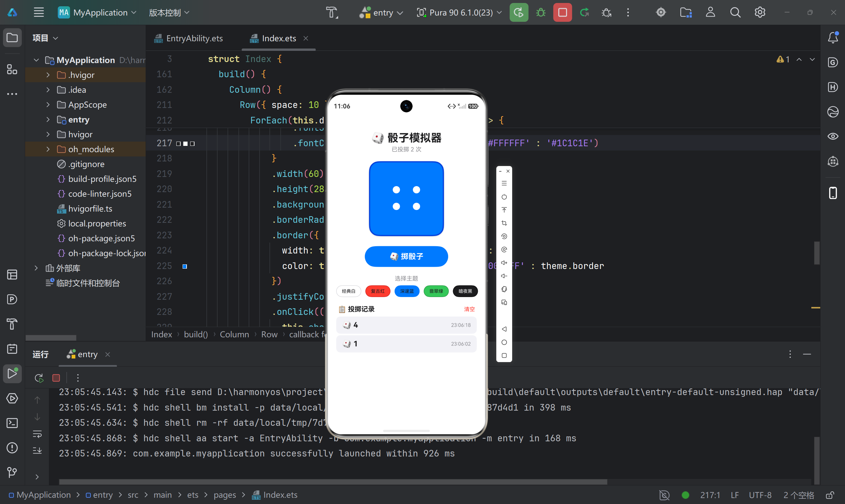Collapse the MyApplication root node
The height and width of the screenshot is (504, 845).
[36, 60]
